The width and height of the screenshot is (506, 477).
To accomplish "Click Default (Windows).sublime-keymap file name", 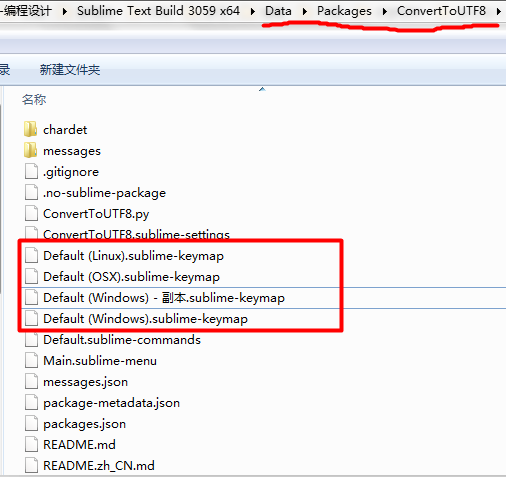I will tap(145, 319).
